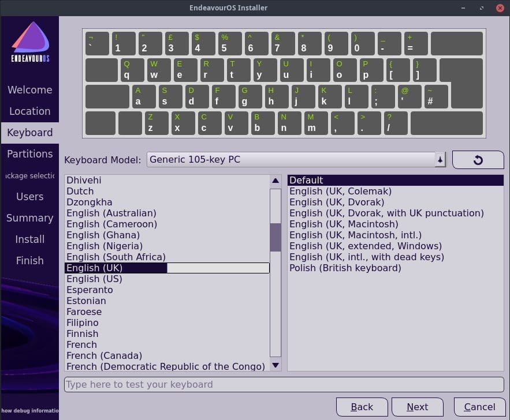The width and height of the screenshot is (510, 420).
Task: Minimize the installer window
Action: (463, 8)
